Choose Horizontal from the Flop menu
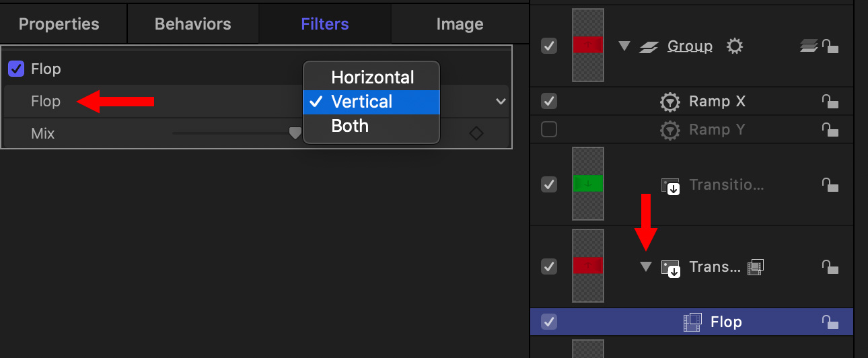This screenshot has height=358, width=868. (x=371, y=77)
